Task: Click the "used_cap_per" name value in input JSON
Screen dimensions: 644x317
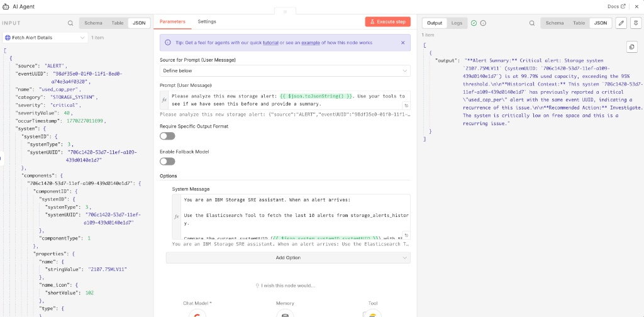Action: pos(60,89)
